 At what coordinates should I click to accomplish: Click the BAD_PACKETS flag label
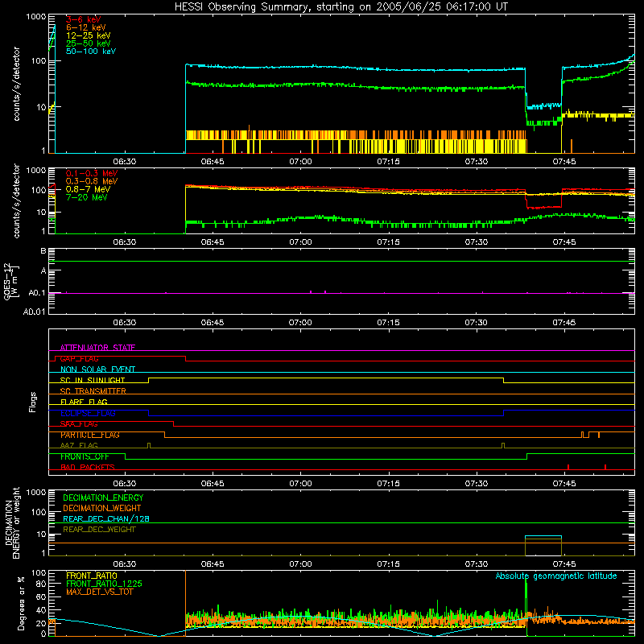pyautogui.click(x=88, y=467)
